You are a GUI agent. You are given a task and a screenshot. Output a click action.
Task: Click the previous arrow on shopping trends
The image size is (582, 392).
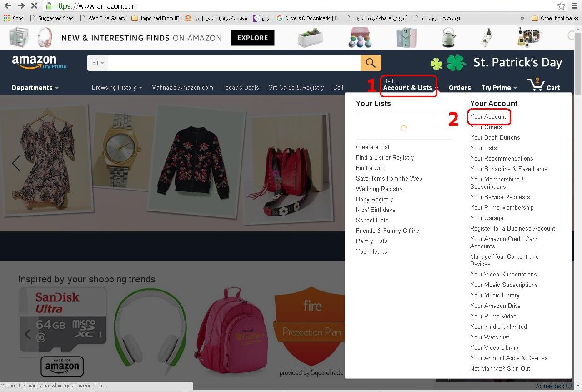[x=27, y=334]
